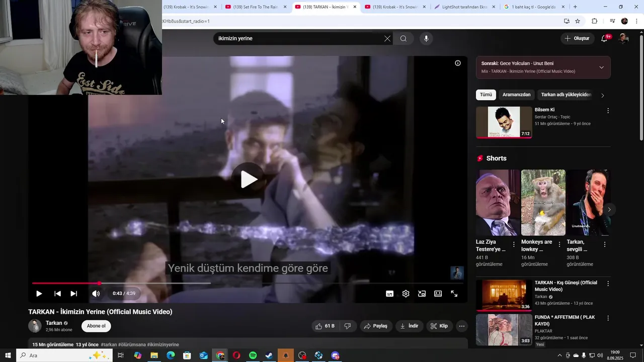Open Opera browser from the taskbar
Viewport: 644px width, 362px height.
pos(236,355)
